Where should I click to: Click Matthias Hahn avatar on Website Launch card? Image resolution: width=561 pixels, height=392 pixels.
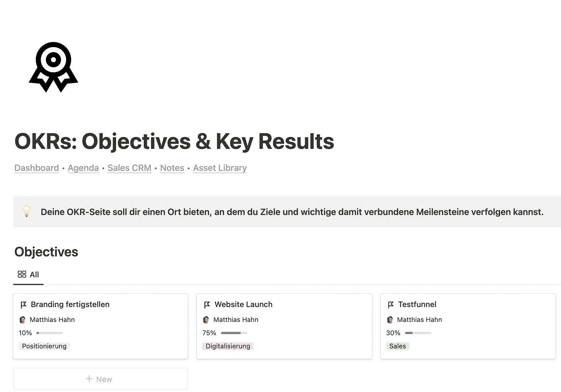point(206,320)
